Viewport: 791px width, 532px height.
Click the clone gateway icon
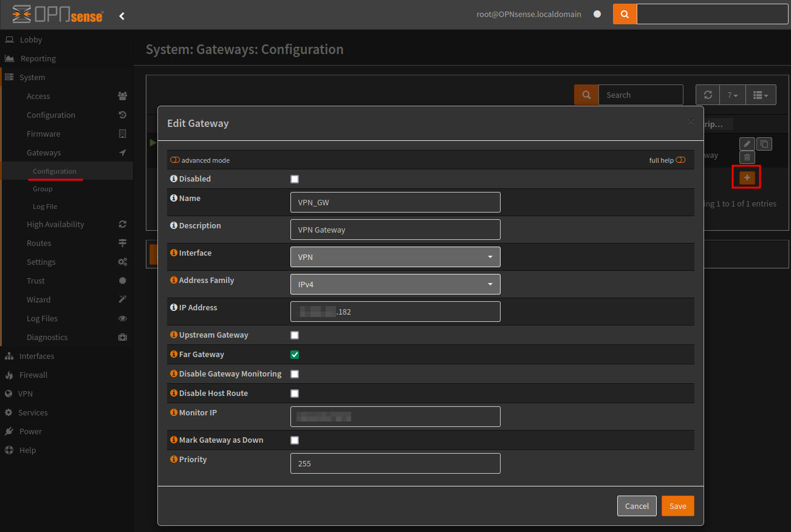[x=764, y=144]
